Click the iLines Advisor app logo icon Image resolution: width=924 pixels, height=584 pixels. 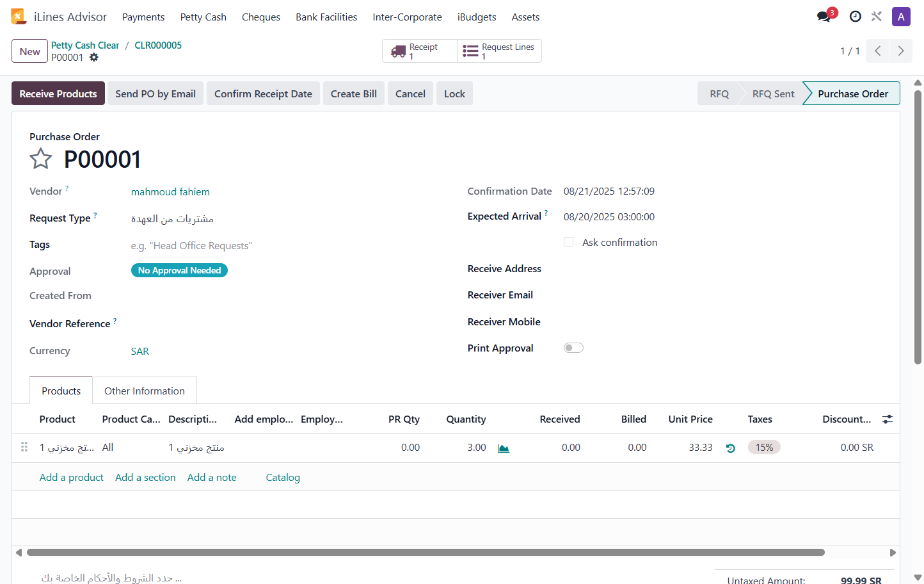[19, 17]
